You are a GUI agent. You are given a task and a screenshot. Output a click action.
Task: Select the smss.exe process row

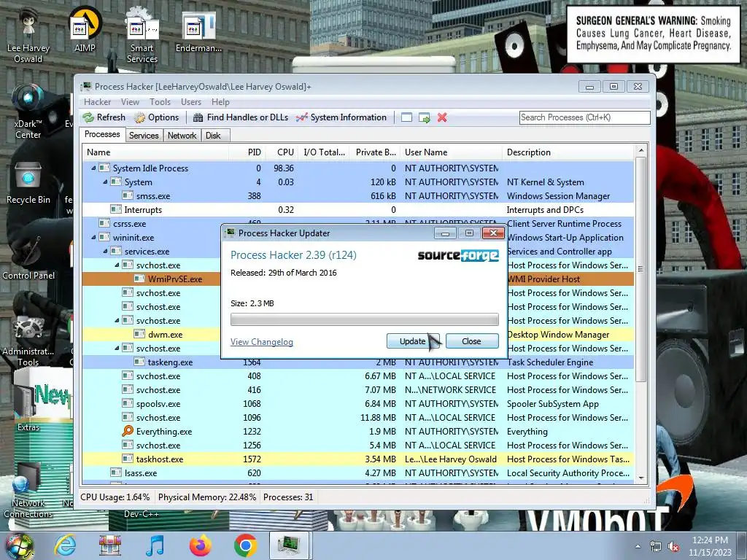358,195
